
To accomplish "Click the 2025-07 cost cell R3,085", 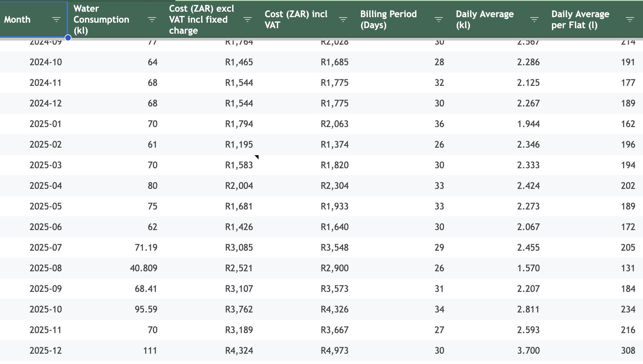I will click(239, 248).
